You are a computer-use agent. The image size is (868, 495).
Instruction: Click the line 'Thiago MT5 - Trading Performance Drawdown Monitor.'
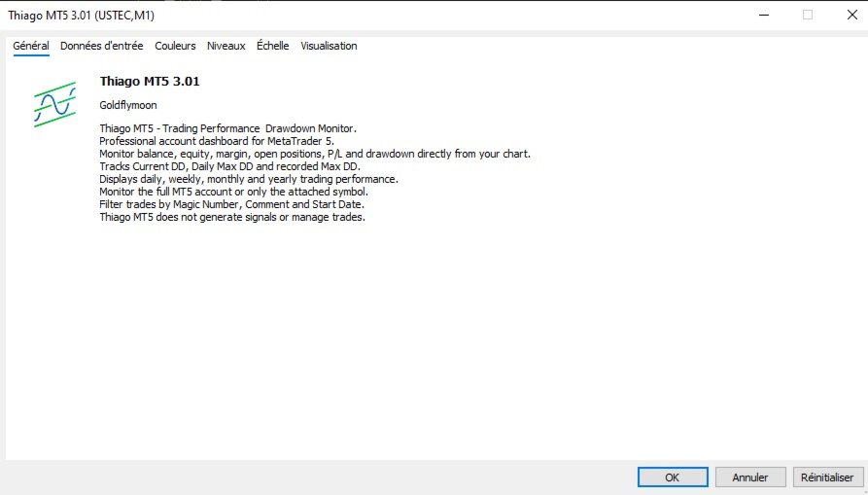[228, 128]
